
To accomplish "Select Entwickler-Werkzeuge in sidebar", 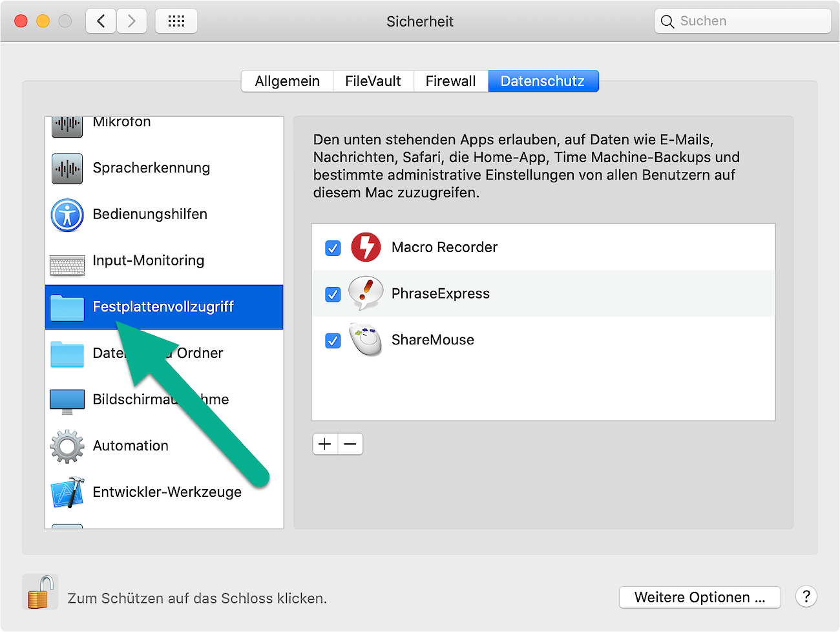I will 167,492.
